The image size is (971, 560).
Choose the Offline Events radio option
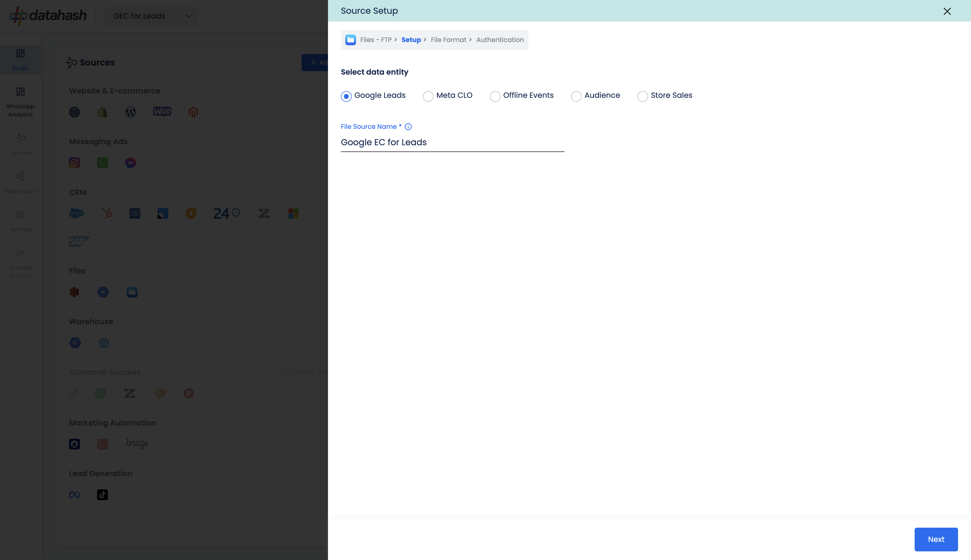point(495,96)
